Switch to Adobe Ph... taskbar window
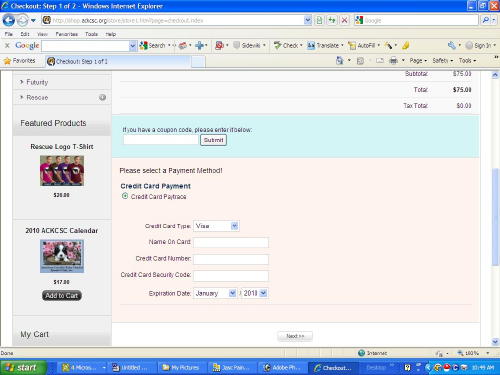The height and width of the screenshot is (375, 500). tap(283, 367)
